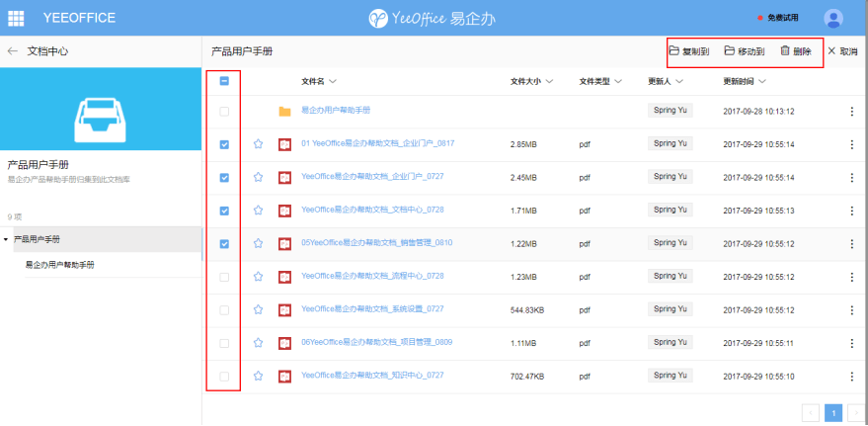
Task: Uncheck the box for 文档中心_0728 file
Action: 224,211
